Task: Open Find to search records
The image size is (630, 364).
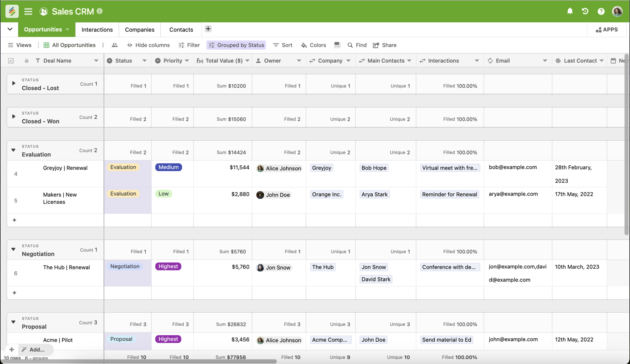Action: tap(357, 45)
